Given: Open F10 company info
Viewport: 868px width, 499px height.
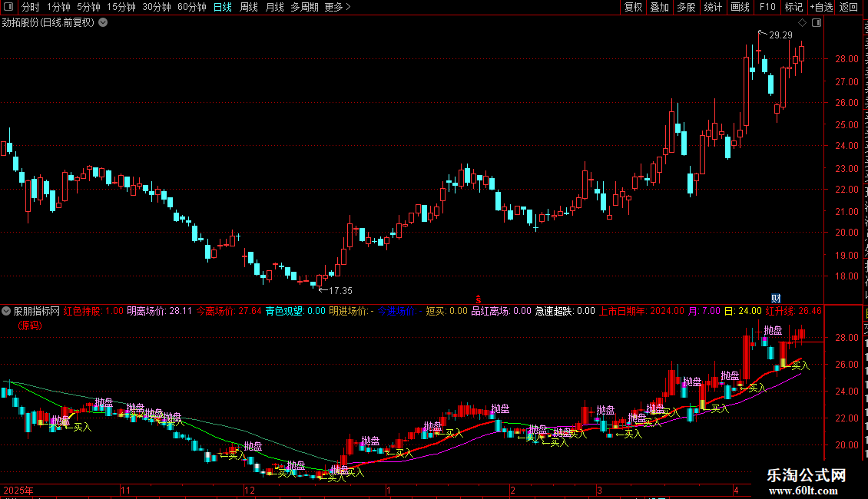Looking at the screenshot, I should click(x=767, y=7).
